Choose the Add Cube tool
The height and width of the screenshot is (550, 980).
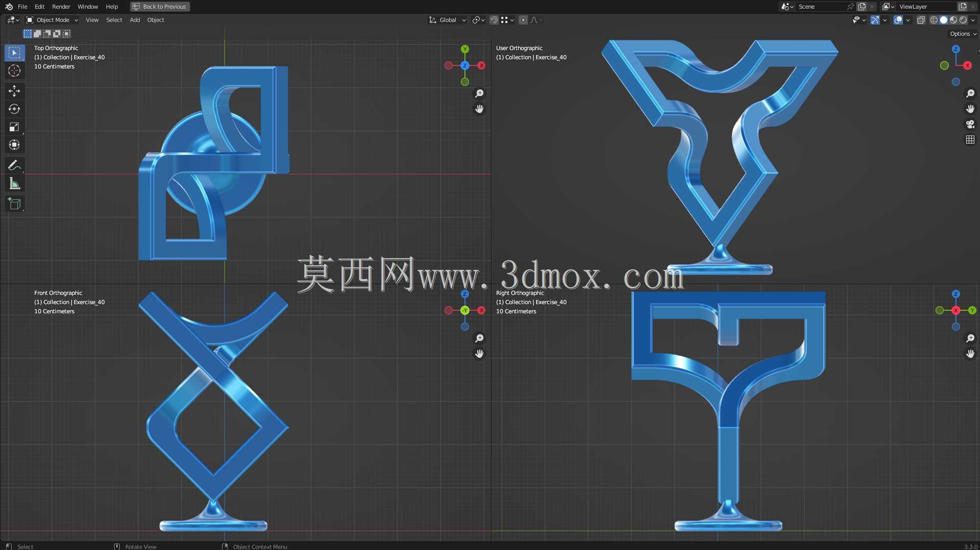tap(14, 203)
